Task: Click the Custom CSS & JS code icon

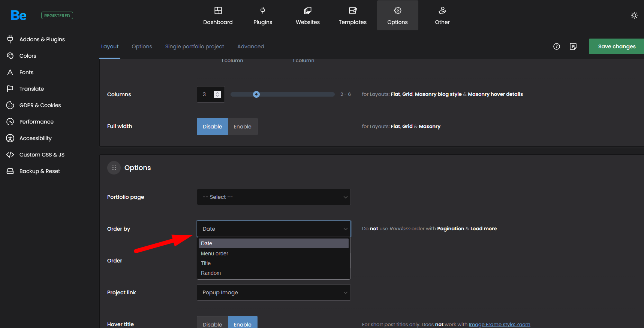Action: point(10,155)
